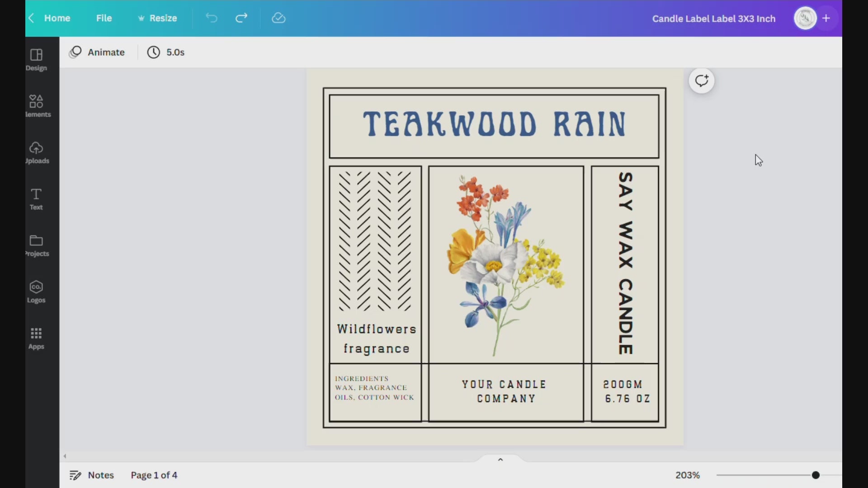Select the TEAKWOOD RAIN title text
This screenshot has height=488, width=868.
[x=494, y=124]
